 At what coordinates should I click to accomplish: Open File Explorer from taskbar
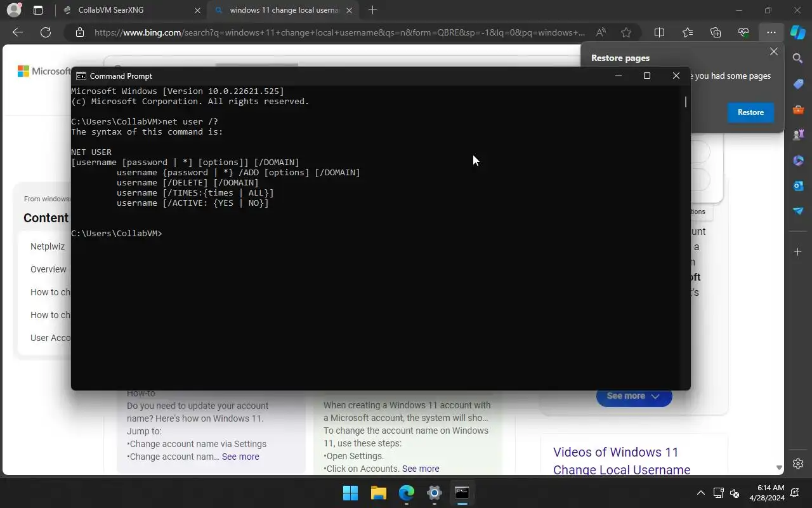point(379,493)
